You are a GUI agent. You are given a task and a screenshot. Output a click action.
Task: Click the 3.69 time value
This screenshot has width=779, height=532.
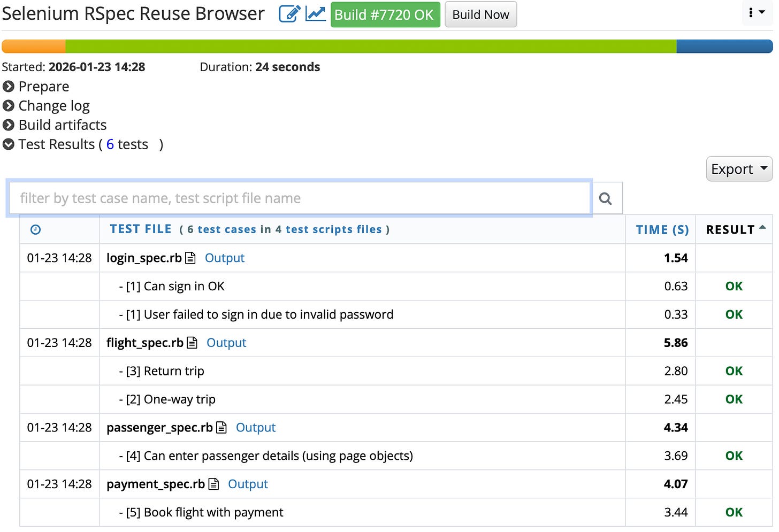pos(676,456)
